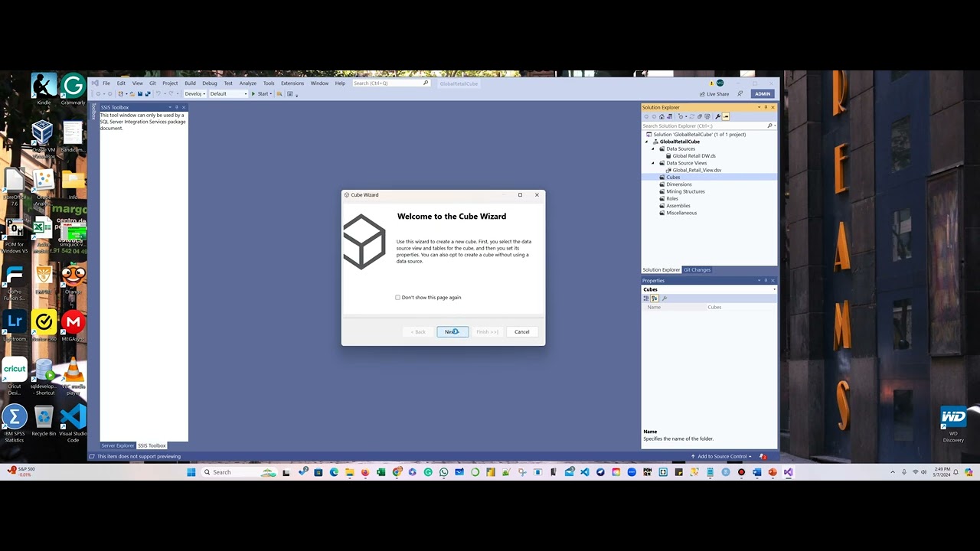Click notifications bell in status bar
Viewport: 980px width, 551px height.
pos(763,456)
